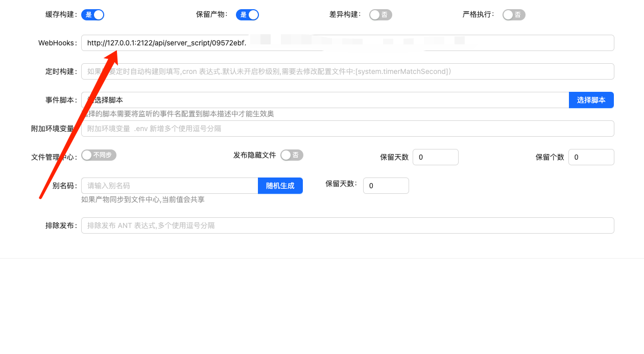Click the WebHooks field label
This screenshot has height=354, width=644.
(57, 43)
